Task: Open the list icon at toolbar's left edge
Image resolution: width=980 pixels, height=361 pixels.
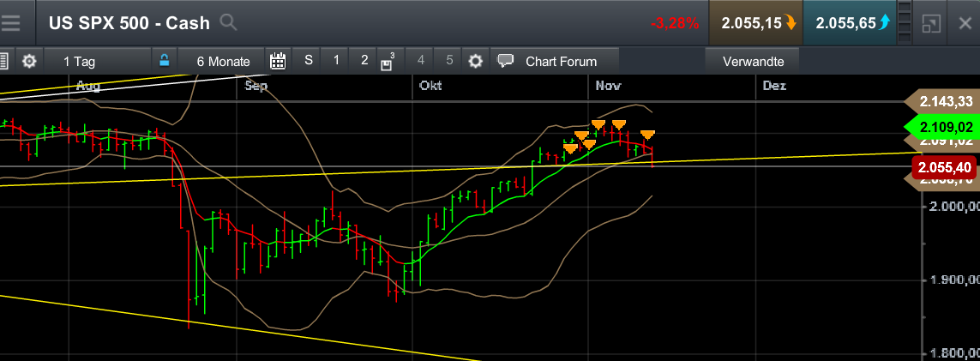Action: click(3, 61)
